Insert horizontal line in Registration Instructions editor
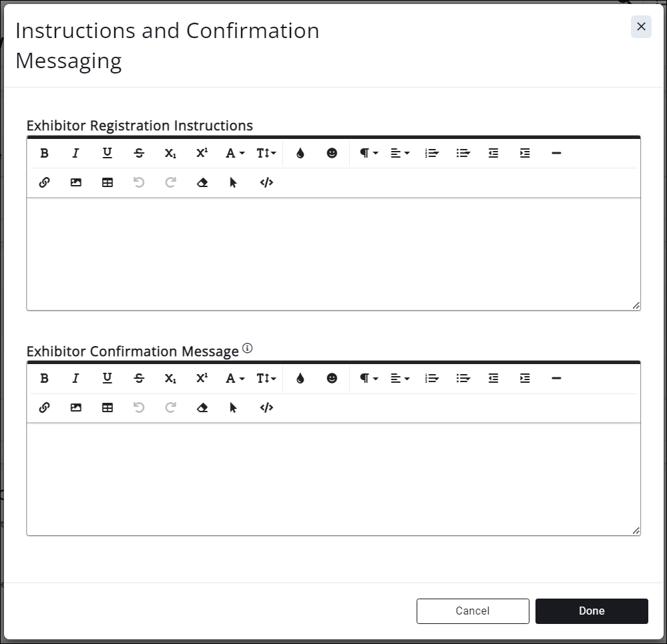The width and height of the screenshot is (667, 644). tap(556, 153)
